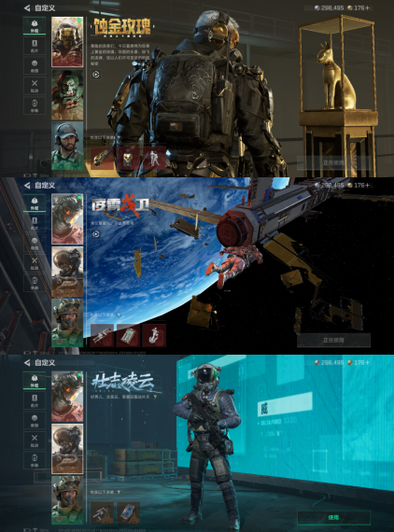Switch to 外观 tab in the 壮志凌云 screen
394x532 pixels.
(x=35, y=381)
